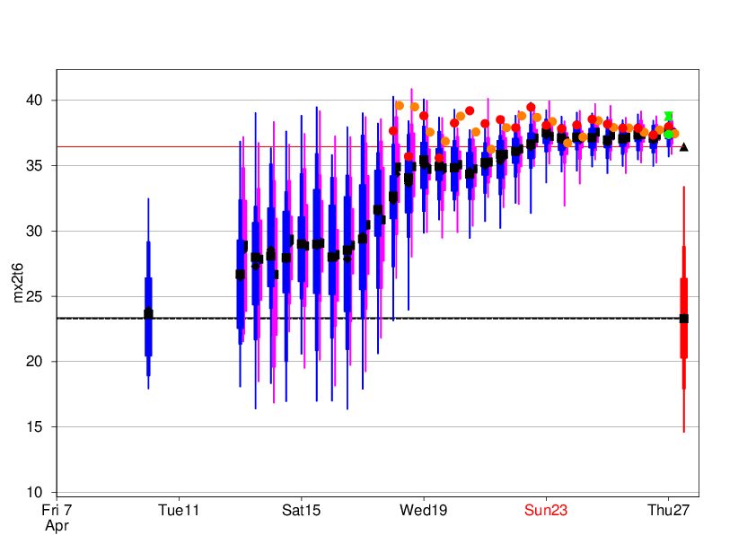Select the red climatology box plot at right edge
This screenshot has height=535, width=756.
click(683, 309)
